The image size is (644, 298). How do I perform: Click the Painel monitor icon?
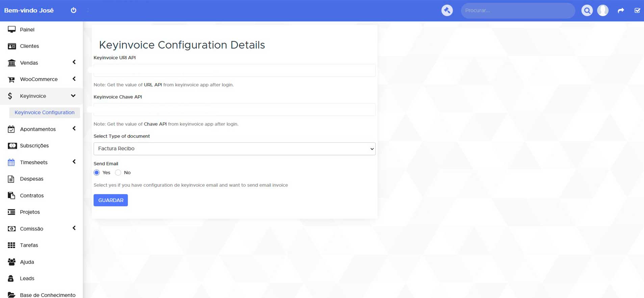[11, 29]
